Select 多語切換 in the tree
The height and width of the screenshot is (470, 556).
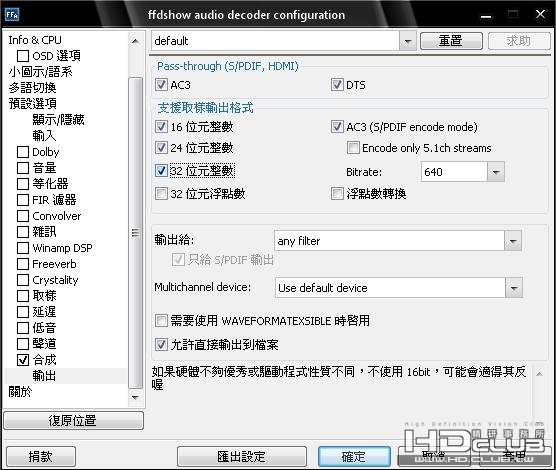click(x=32, y=88)
